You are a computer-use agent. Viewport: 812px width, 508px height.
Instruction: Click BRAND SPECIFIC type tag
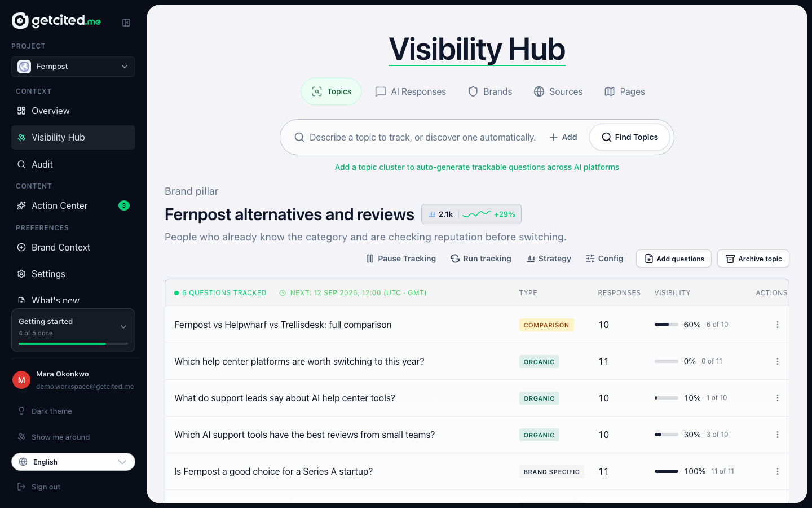[551, 472]
